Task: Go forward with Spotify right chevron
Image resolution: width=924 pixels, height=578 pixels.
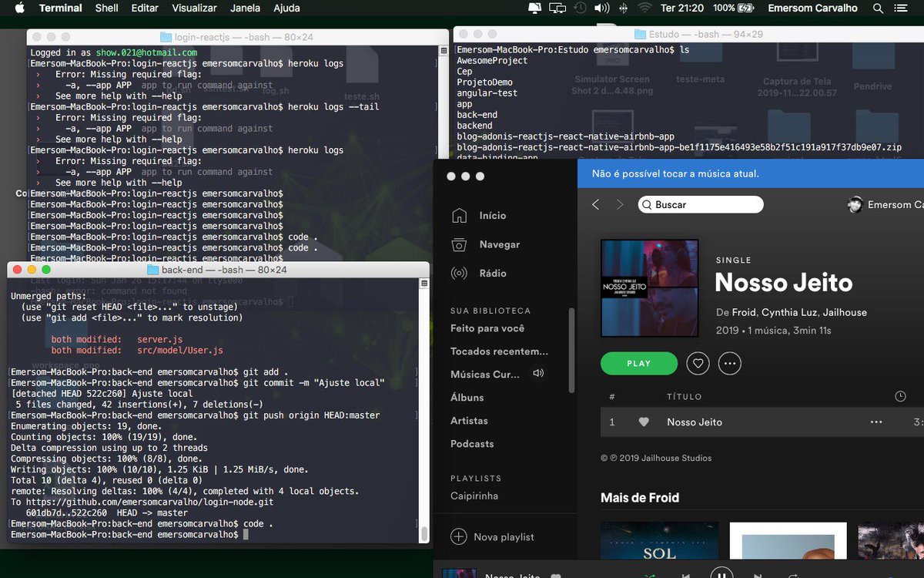Action: coord(620,205)
